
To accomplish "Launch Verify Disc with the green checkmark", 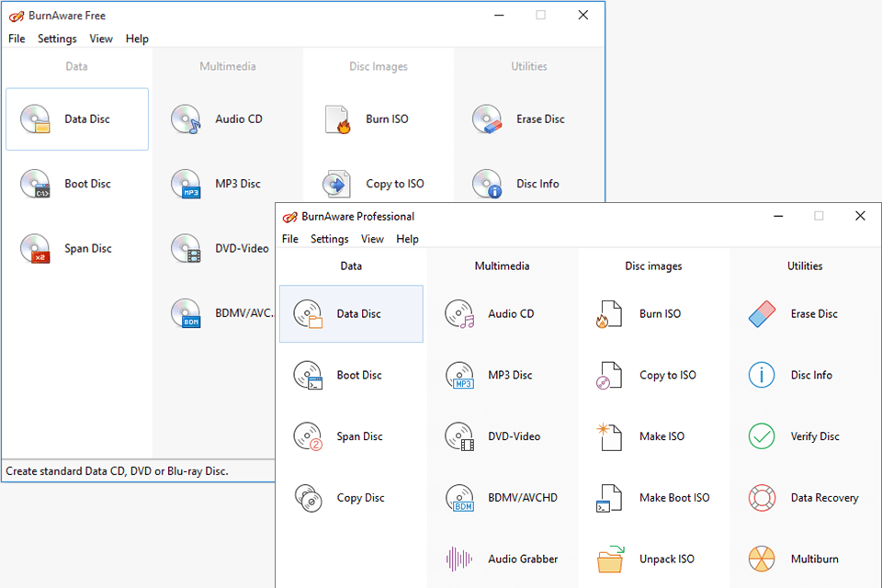I will [762, 436].
